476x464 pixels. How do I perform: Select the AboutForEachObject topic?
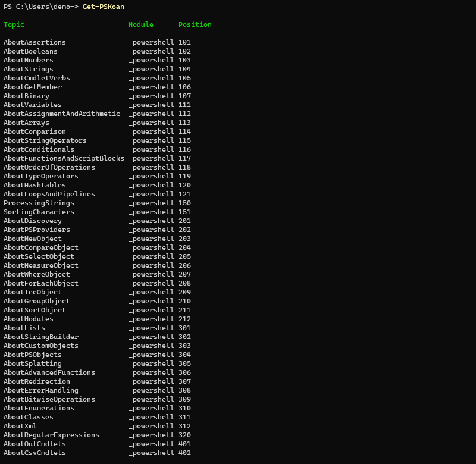tap(41, 283)
